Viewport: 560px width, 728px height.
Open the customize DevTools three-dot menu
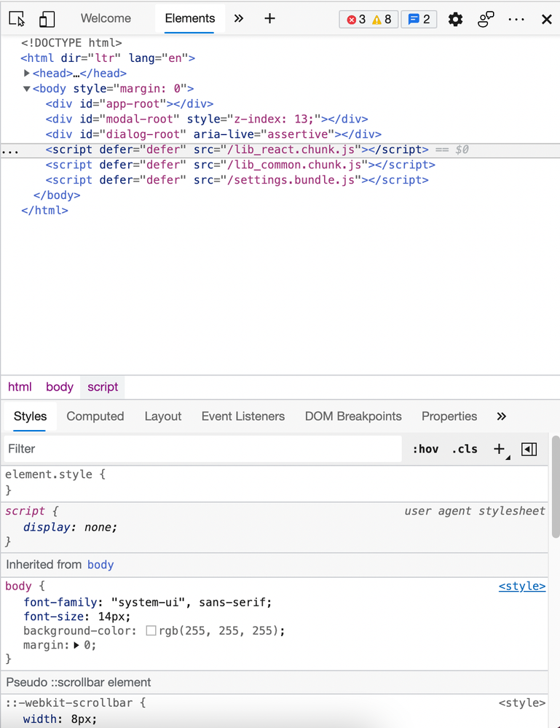tap(516, 20)
